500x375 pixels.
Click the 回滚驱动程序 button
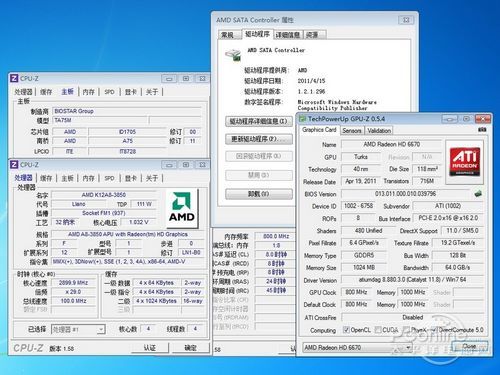(259, 156)
